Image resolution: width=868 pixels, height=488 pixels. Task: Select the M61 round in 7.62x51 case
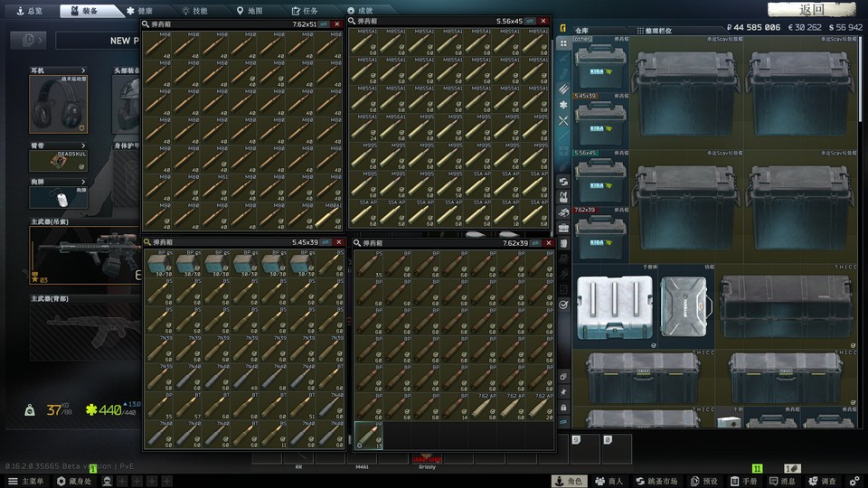[213, 187]
